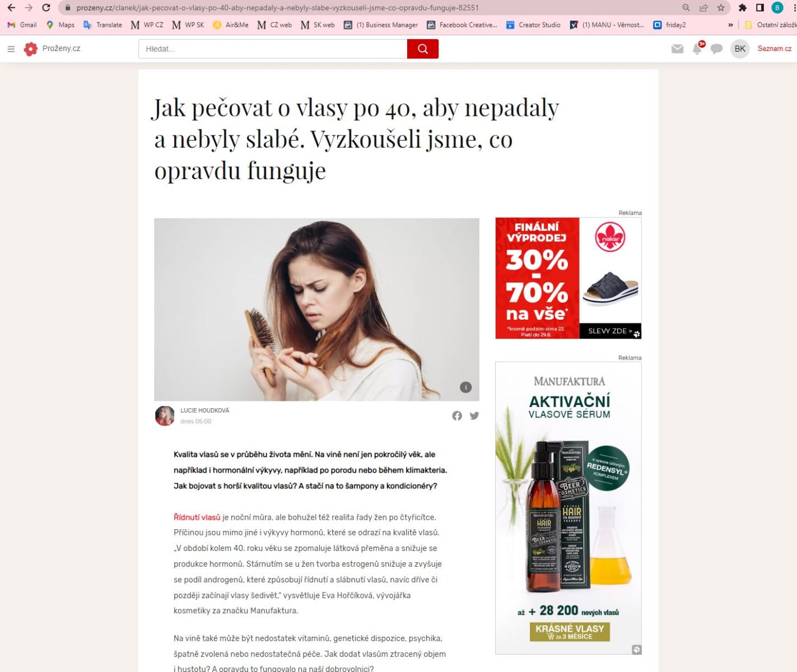The height and width of the screenshot is (672, 797).
Task: Open the hamburger menu next to Proženy.cz
Action: click(x=11, y=49)
